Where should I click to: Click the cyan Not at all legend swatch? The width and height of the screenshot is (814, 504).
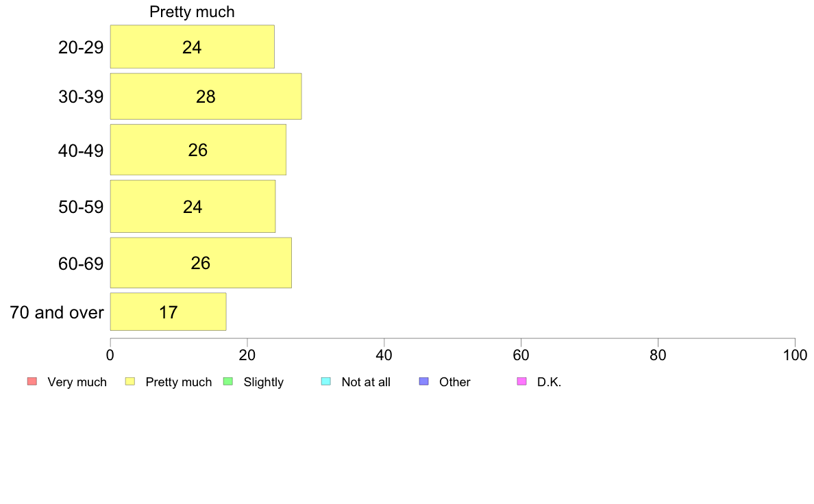coord(326,381)
